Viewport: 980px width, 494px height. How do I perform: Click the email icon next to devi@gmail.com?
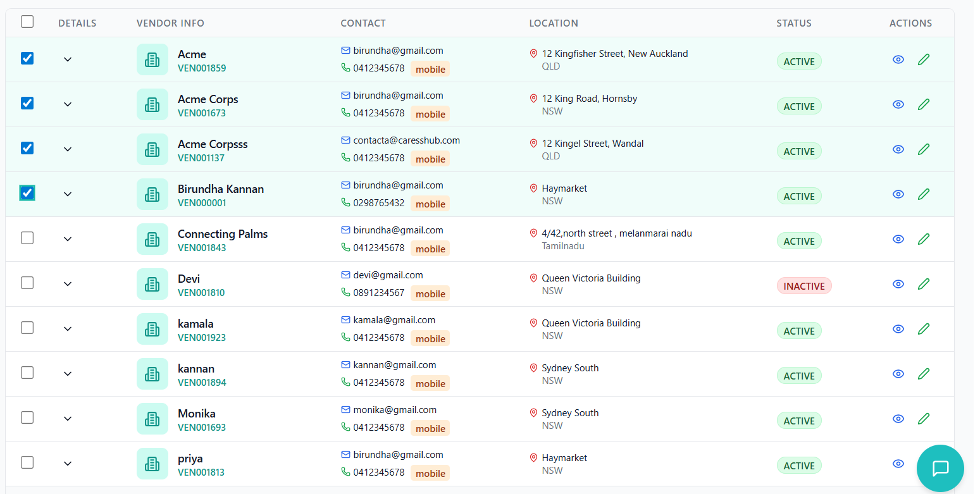[345, 275]
